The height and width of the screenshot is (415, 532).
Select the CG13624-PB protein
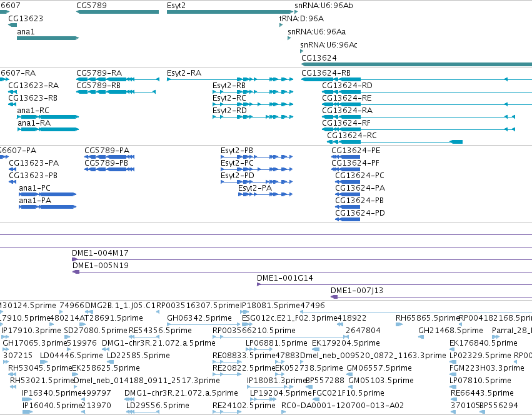tap(348, 207)
